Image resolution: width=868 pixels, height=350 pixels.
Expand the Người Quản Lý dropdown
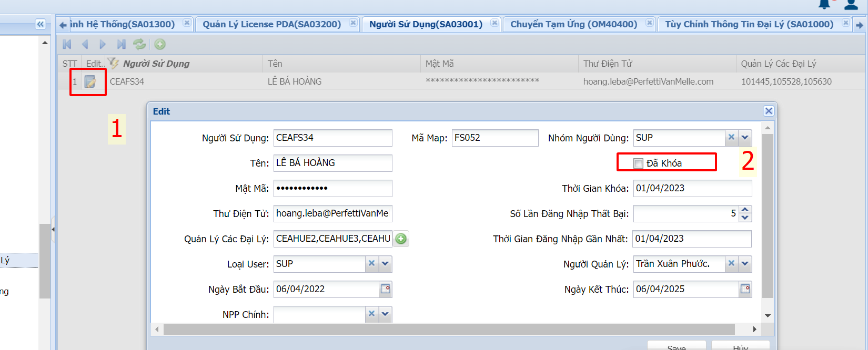[x=745, y=264]
